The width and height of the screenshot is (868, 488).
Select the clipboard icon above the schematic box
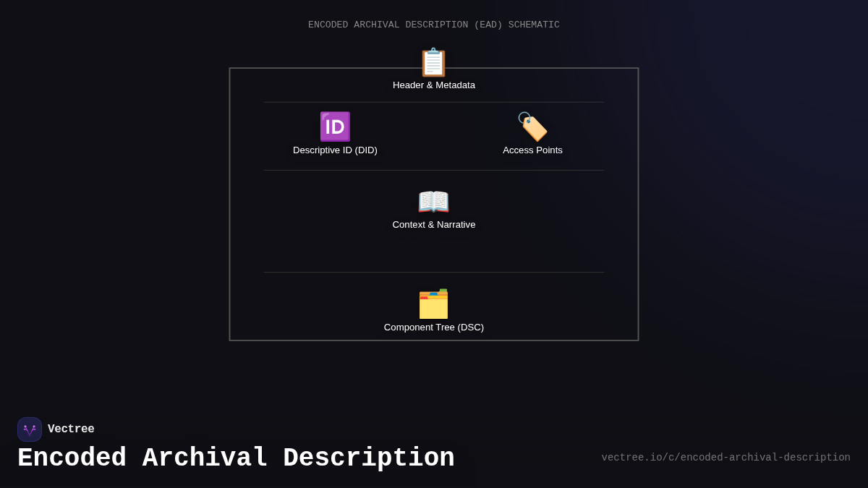coord(433,63)
